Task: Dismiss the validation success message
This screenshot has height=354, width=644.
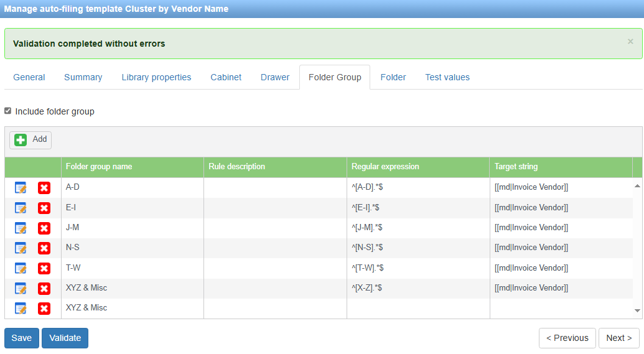Action: 630,42
